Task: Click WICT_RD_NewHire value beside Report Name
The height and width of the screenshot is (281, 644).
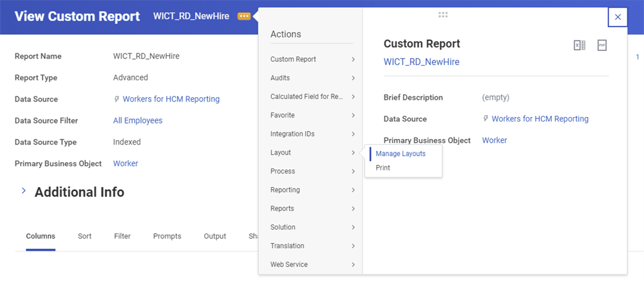Action: pos(146,56)
